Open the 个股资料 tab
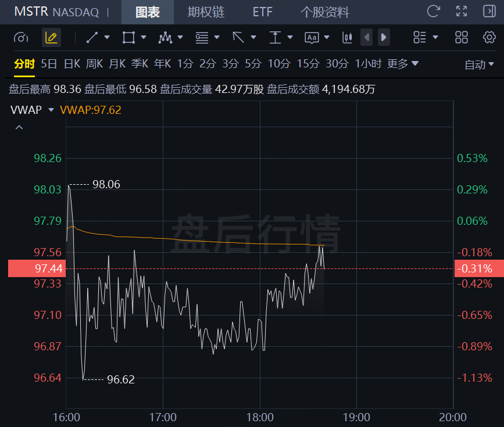Viewport: 504px width, 427px height. tap(324, 12)
